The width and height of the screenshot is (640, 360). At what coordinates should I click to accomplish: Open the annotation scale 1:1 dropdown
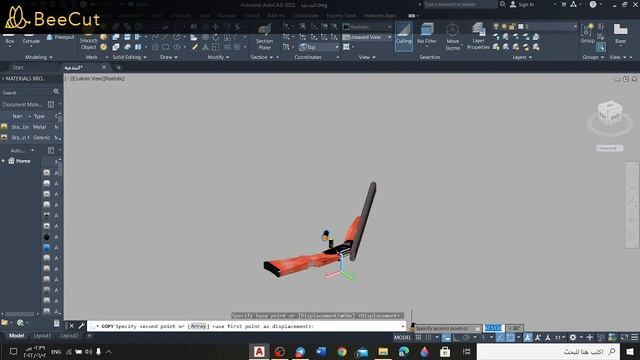[x=560, y=338]
